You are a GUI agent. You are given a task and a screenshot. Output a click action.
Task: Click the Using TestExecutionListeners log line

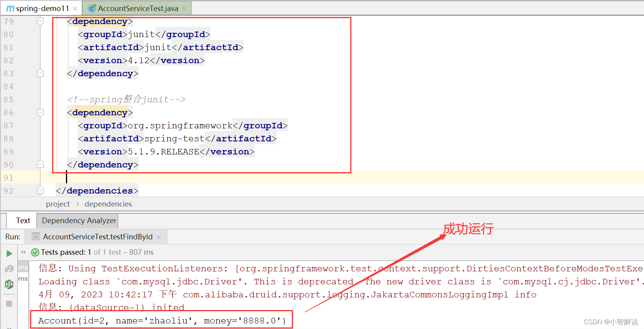pyautogui.click(x=341, y=269)
